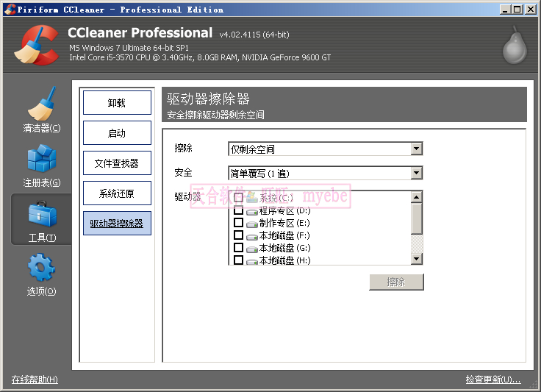Close the CCleaner window

(x=531, y=10)
